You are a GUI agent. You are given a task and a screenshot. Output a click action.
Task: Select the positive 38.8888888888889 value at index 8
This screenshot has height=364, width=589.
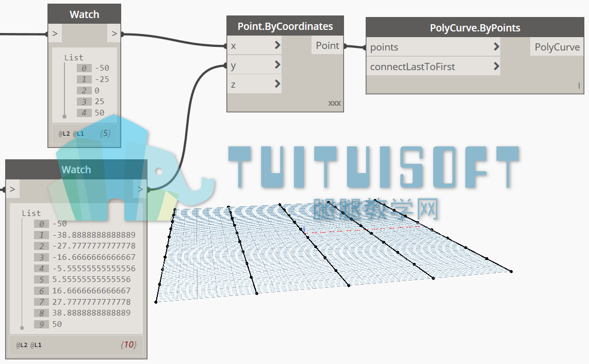point(91,313)
